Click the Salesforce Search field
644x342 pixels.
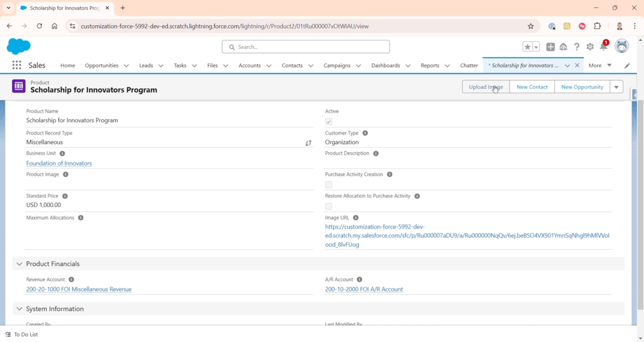[305, 47]
